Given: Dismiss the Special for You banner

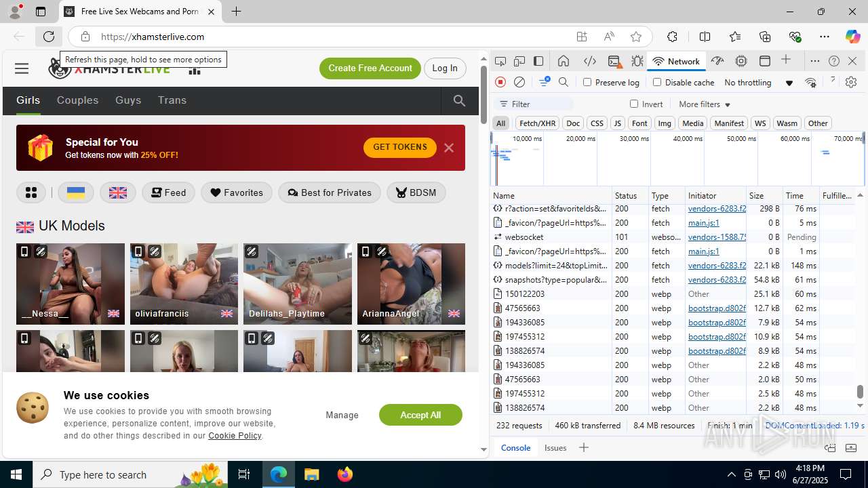Looking at the screenshot, I should (x=449, y=148).
